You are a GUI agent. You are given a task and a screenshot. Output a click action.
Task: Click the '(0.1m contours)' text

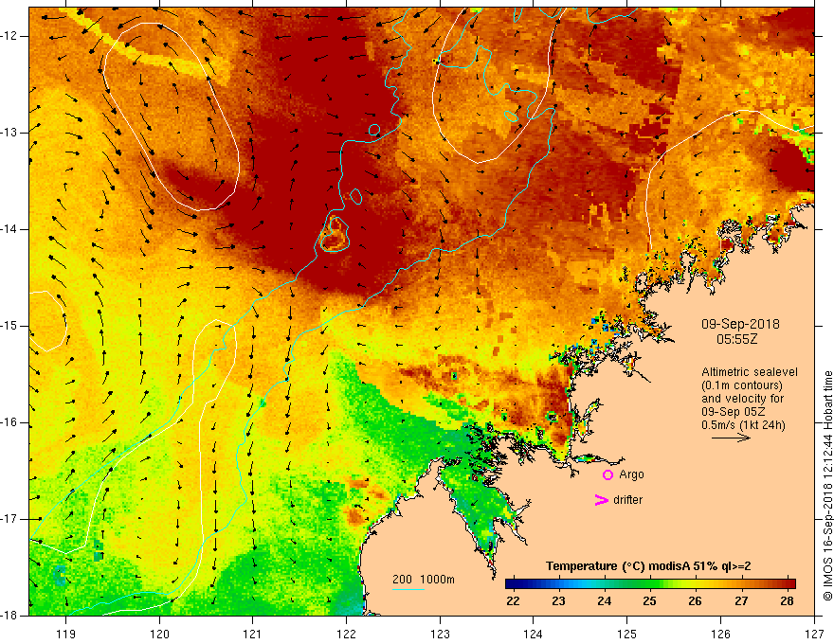click(742, 385)
